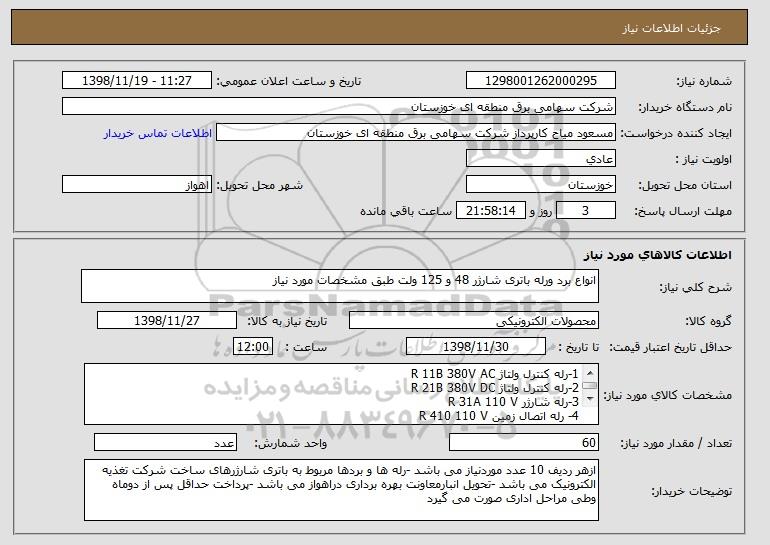Click the remaining time field 21:58:14
Viewport: 770px width, 545px height.
point(491,211)
